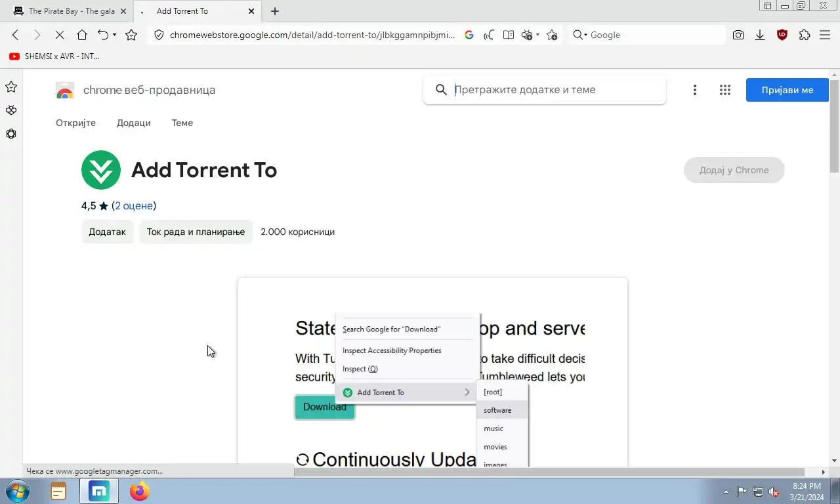Click the Додај у Chrome button

click(x=734, y=170)
